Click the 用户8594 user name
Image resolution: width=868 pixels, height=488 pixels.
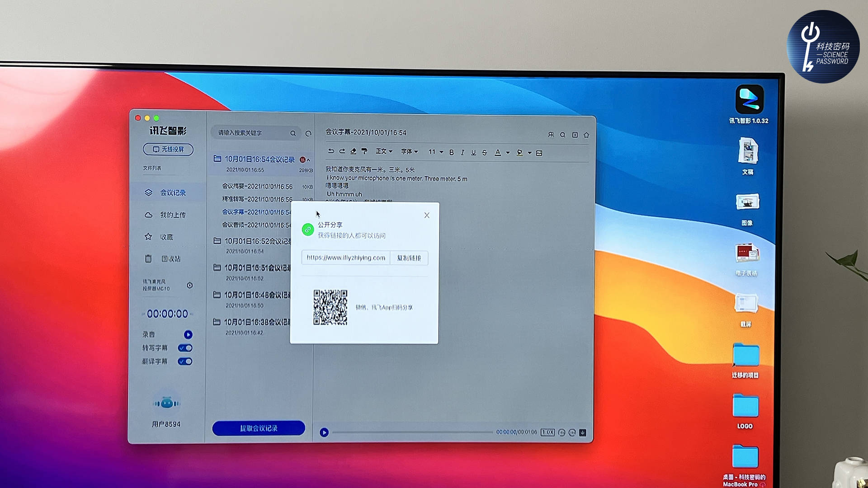point(166,424)
